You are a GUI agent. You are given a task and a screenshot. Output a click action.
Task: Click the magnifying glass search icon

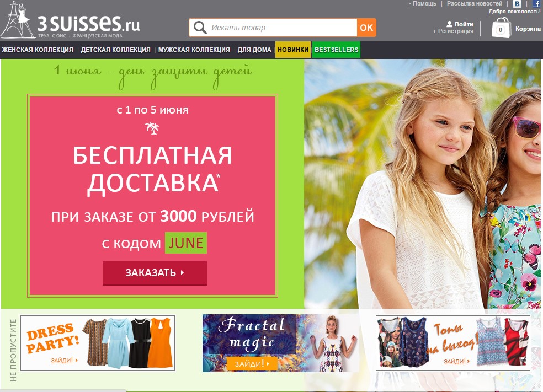coord(200,28)
